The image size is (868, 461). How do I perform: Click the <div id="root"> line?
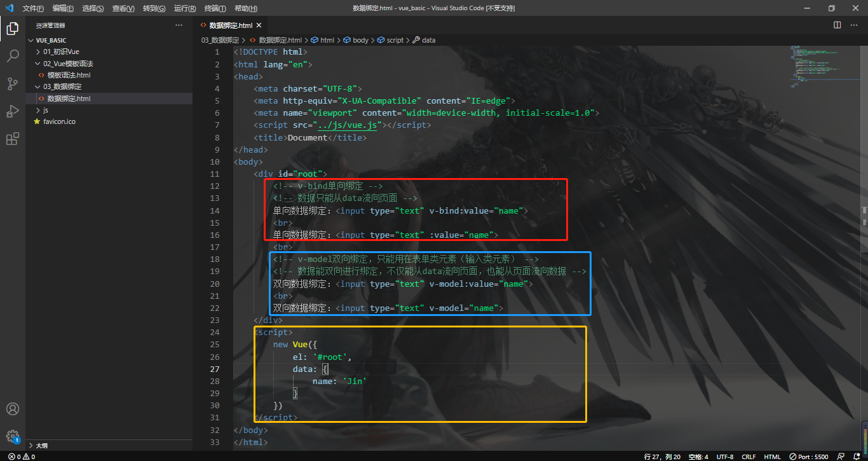pyautogui.click(x=290, y=174)
